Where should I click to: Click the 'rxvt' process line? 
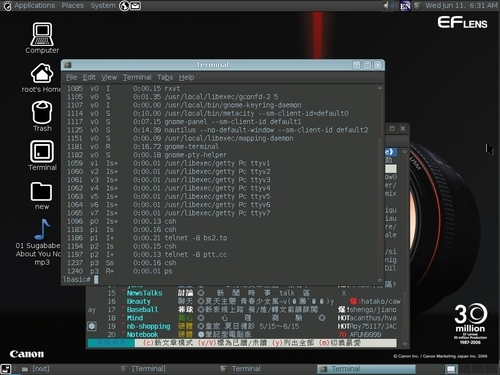[124, 89]
